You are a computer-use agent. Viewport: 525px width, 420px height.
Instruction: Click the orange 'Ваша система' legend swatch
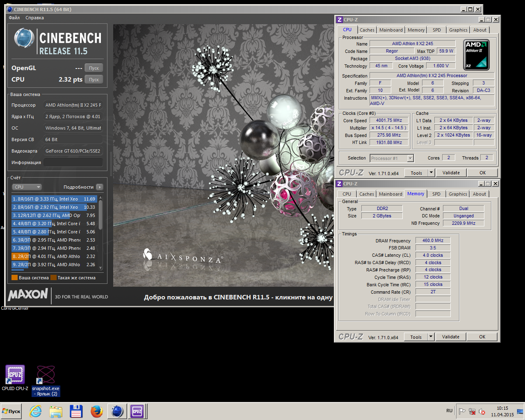(x=14, y=278)
